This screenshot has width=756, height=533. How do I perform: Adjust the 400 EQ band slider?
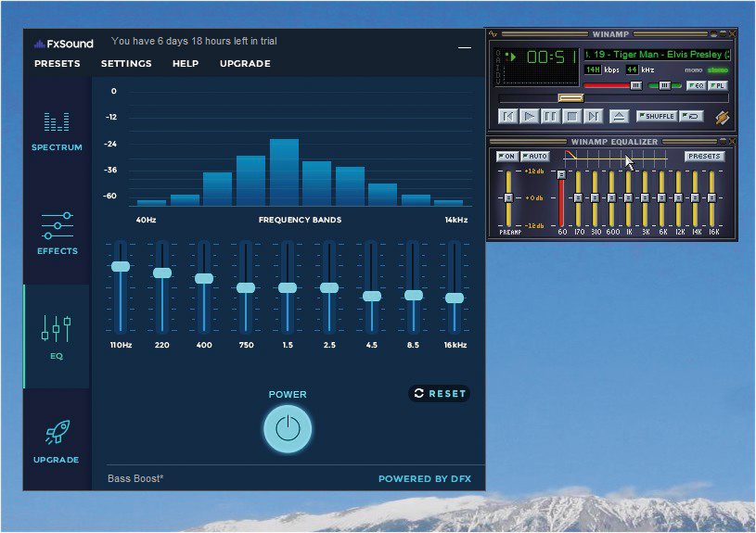click(204, 278)
